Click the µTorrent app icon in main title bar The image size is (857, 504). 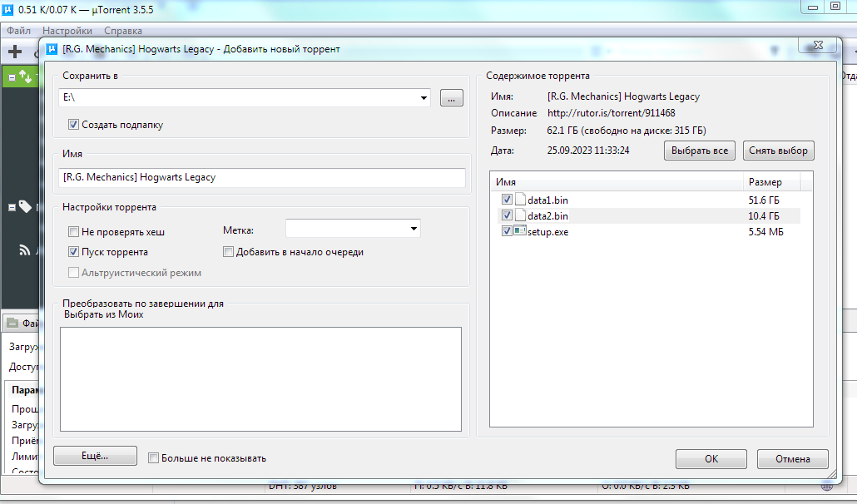point(7,9)
